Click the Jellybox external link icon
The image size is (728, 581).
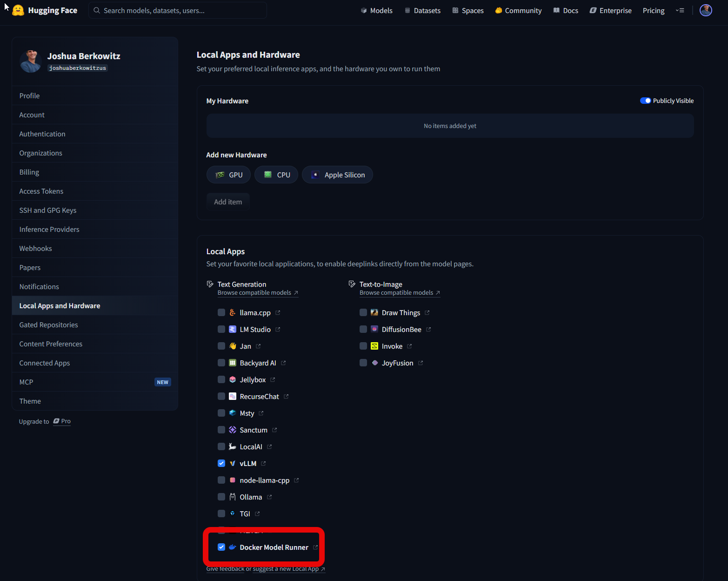[x=273, y=380]
